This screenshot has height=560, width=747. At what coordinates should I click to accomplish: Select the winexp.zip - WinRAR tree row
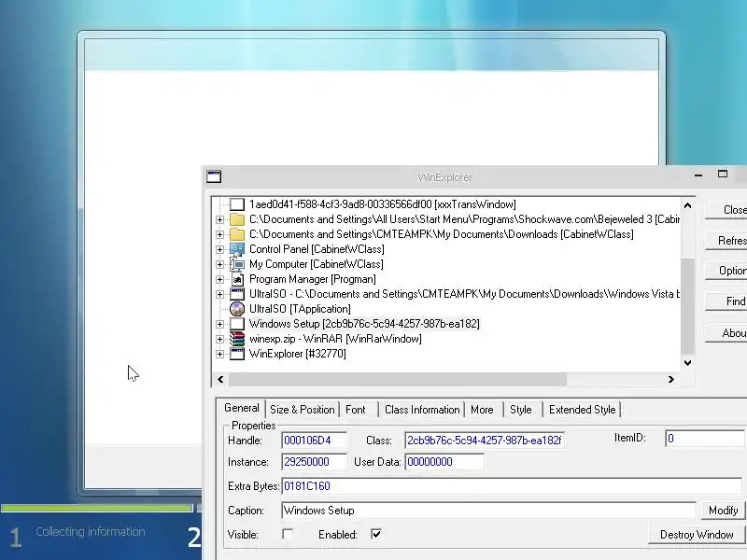(x=335, y=339)
